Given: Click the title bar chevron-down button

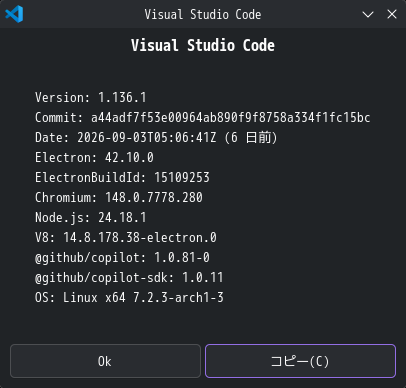Looking at the screenshot, I should [368, 14].
